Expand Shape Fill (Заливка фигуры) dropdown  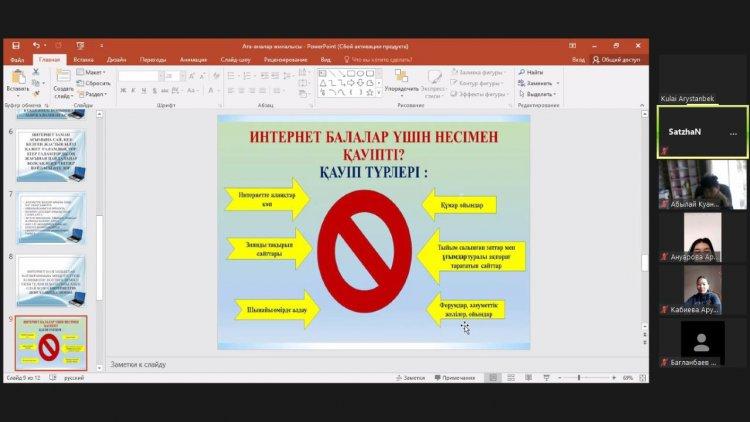(x=479, y=72)
